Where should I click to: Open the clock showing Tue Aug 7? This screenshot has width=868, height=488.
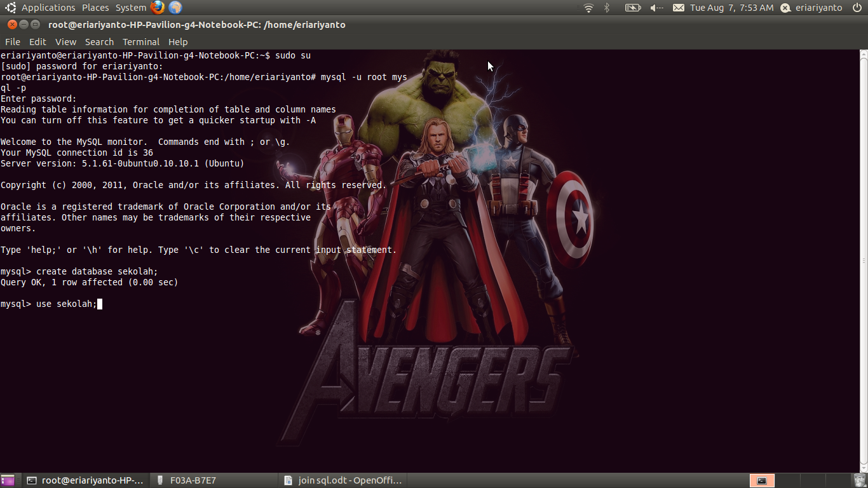coord(732,8)
